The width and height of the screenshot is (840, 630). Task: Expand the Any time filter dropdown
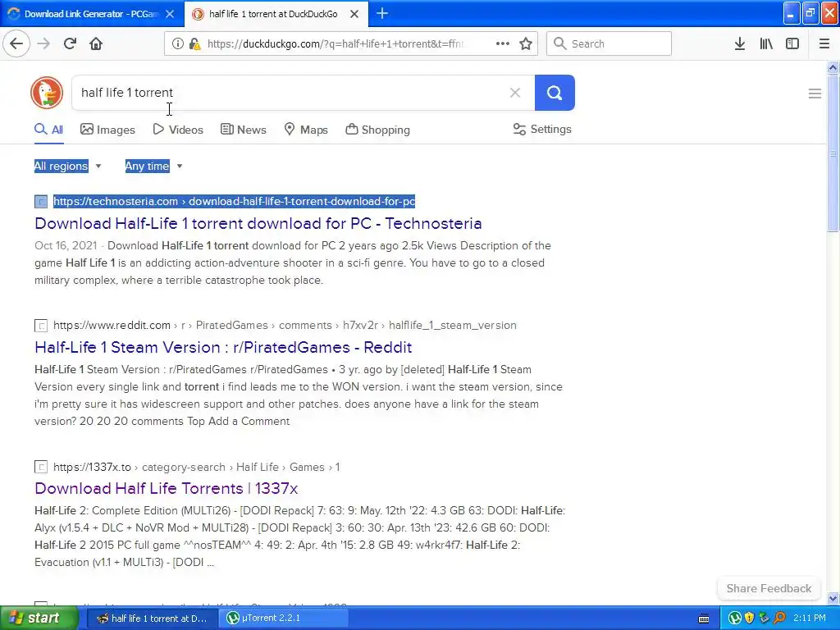(153, 166)
